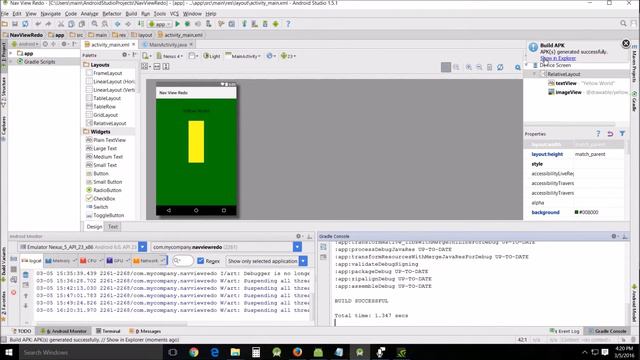Open the Navigate menu

[x=51, y=13]
